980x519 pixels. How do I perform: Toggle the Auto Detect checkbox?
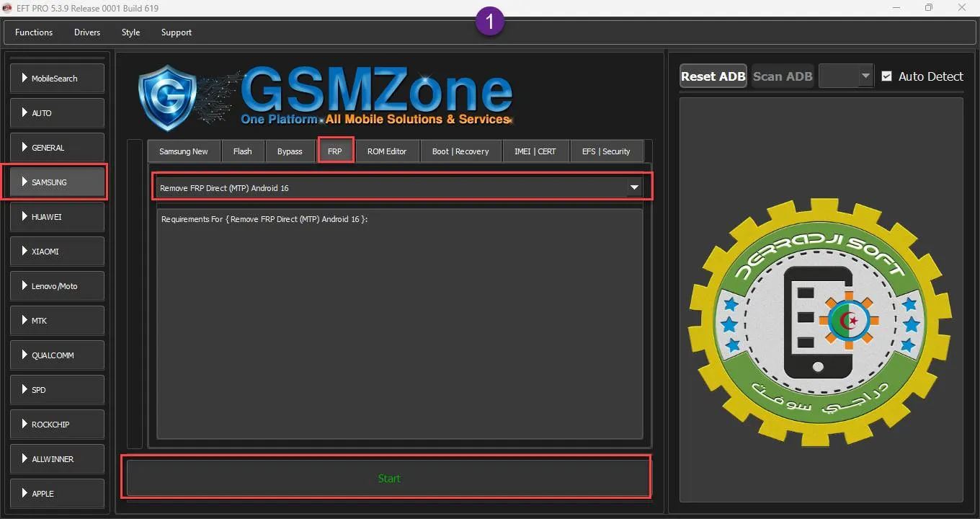[x=887, y=76]
